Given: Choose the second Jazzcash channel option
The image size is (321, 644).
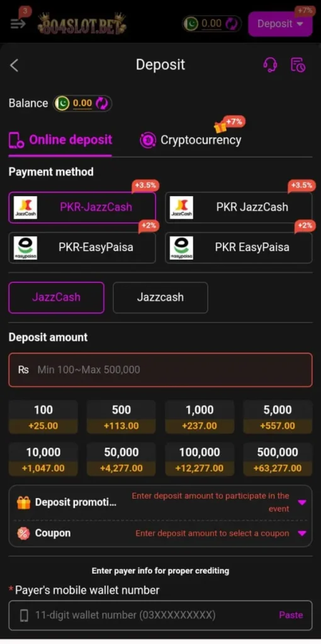Looking at the screenshot, I should [x=160, y=297].
